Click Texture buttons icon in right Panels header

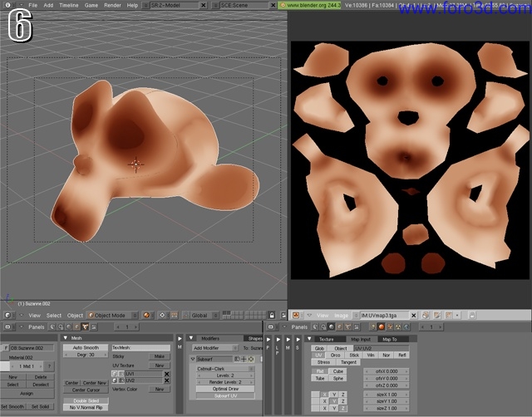point(390,326)
